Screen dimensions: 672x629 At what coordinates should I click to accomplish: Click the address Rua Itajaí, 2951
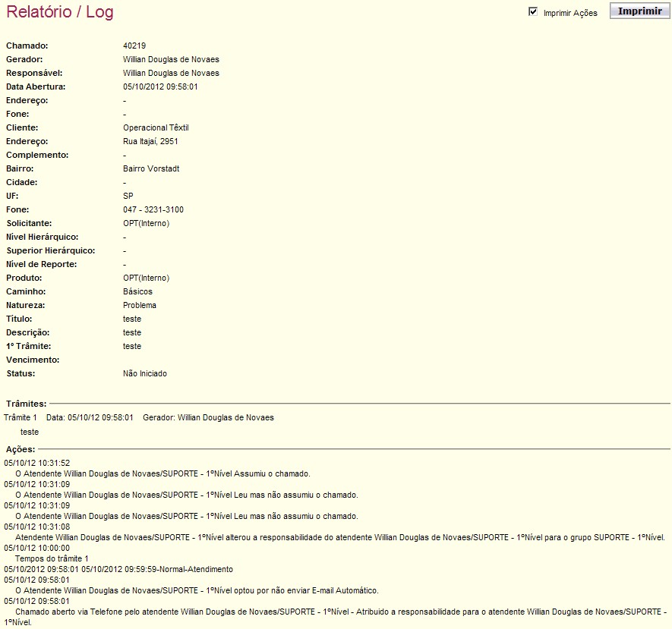(150, 141)
